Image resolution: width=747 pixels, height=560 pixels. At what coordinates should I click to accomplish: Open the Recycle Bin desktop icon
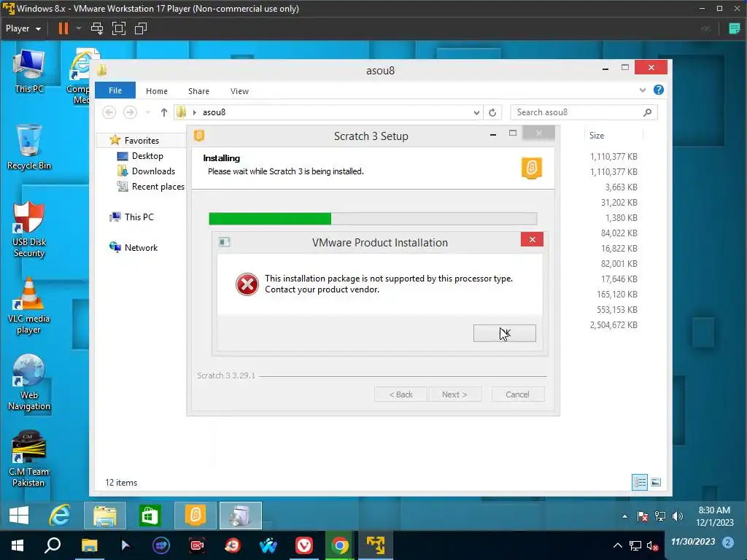(29, 147)
